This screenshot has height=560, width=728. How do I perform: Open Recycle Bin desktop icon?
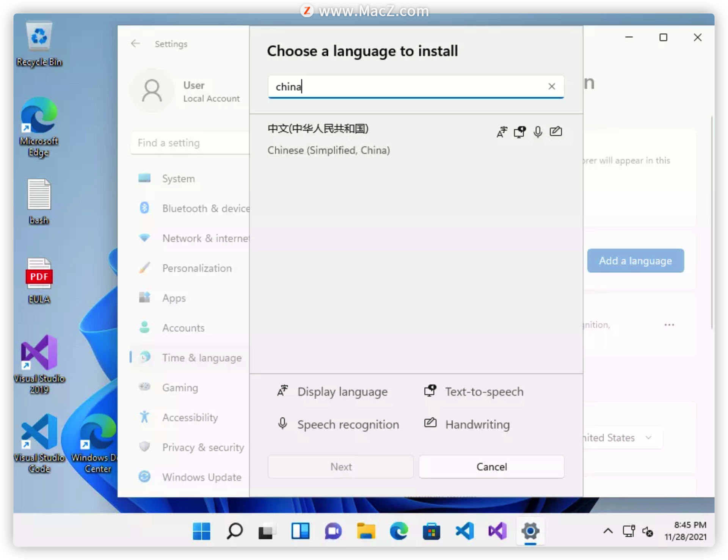39,44
